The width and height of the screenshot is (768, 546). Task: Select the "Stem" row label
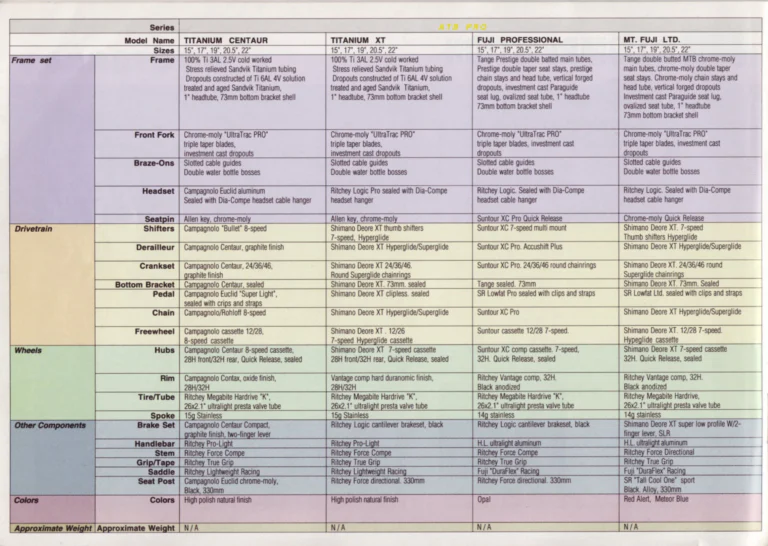click(x=165, y=453)
